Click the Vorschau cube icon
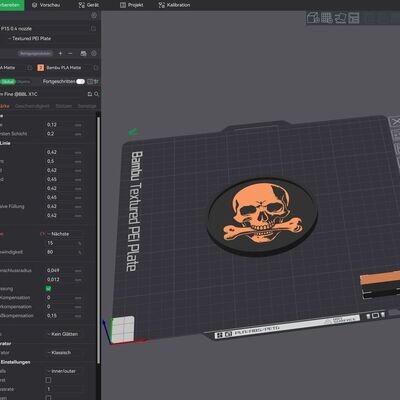Image resolution: width=400 pixels, height=400 pixels. point(35,5)
